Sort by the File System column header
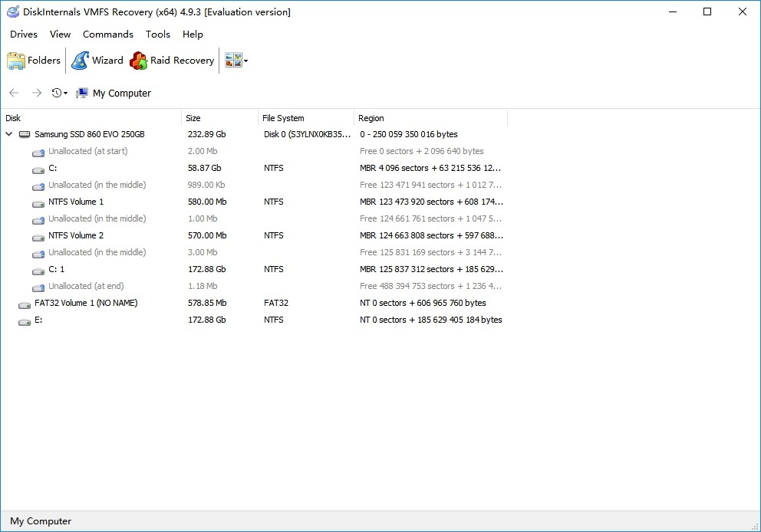The width and height of the screenshot is (761, 532). tap(306, 118)
